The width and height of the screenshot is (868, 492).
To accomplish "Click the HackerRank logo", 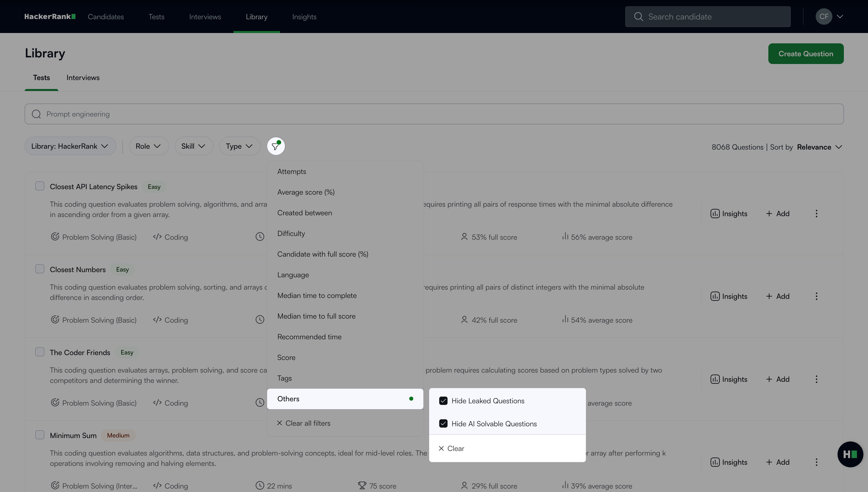I will click(50, 17).
